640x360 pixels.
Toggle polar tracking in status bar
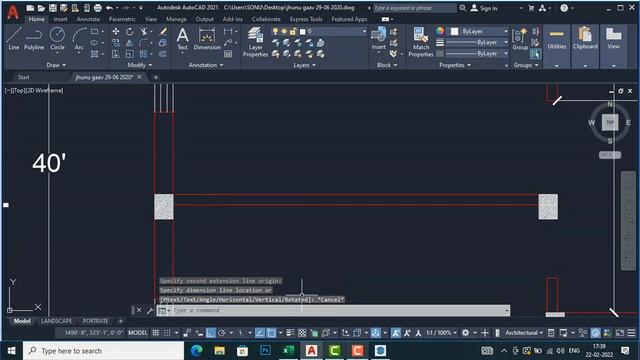222,333
